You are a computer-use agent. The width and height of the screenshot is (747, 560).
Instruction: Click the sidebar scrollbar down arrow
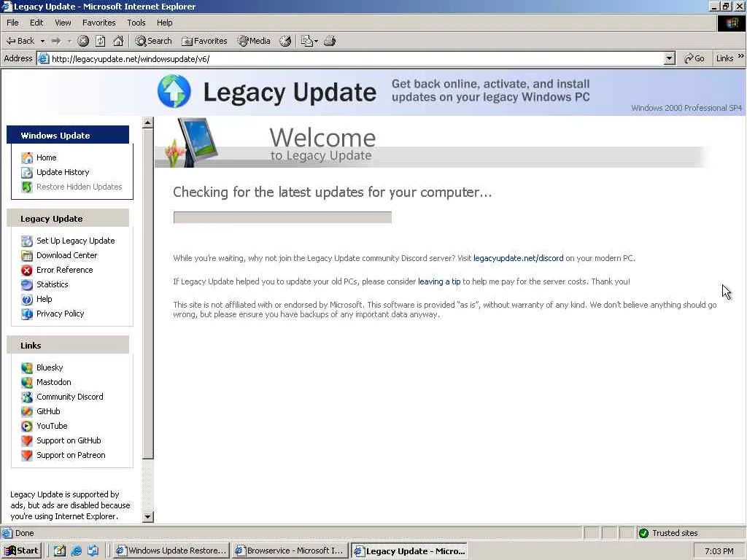147,516
